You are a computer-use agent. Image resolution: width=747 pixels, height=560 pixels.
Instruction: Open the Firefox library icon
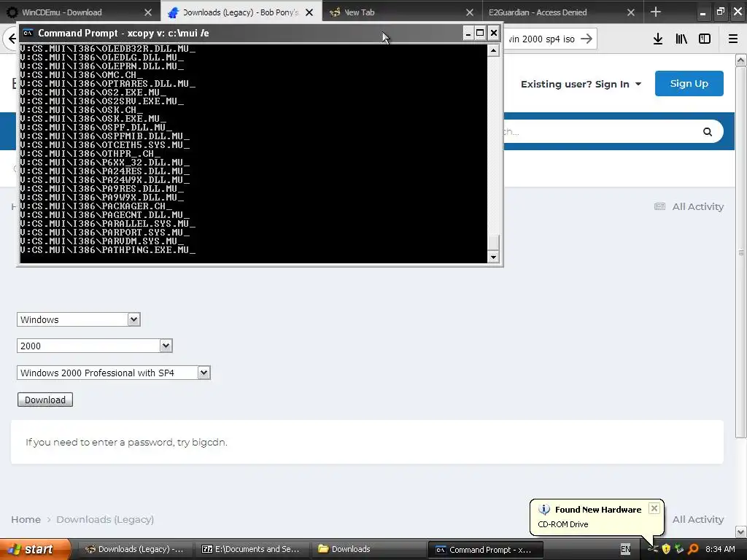[x=681, y=39]
